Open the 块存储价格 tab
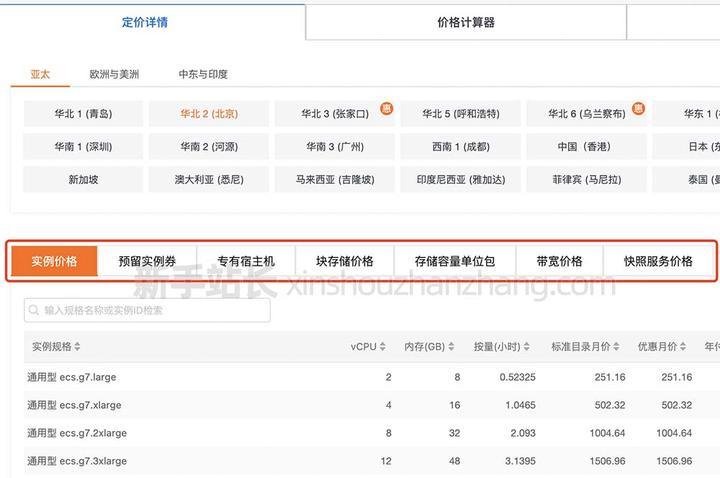The width and height of the screenshot is (720, 478). 344,261
